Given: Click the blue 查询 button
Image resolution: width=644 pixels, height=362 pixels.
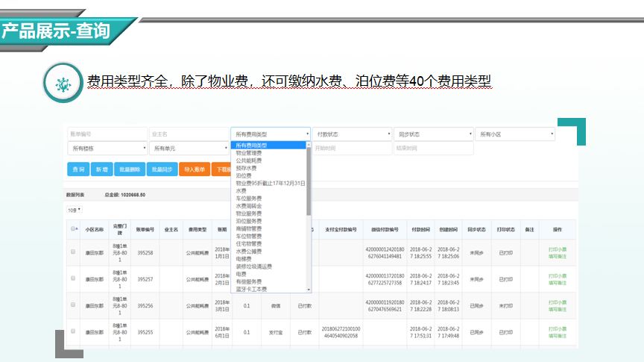Looking at the screenshot, I should pyautogui.click(x=78, y=169).
